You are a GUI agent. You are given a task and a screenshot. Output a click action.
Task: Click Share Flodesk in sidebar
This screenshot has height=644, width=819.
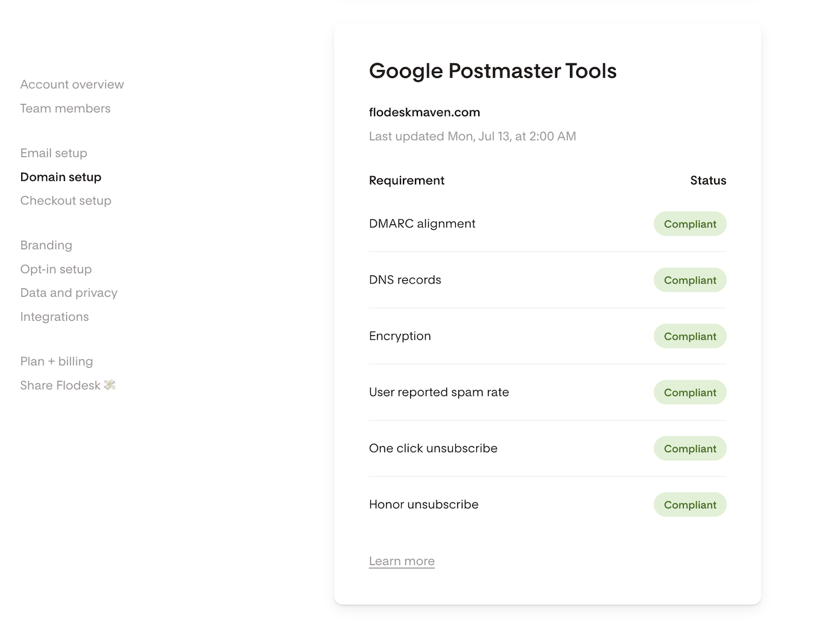pyautogui.click(x=68, y=385)
